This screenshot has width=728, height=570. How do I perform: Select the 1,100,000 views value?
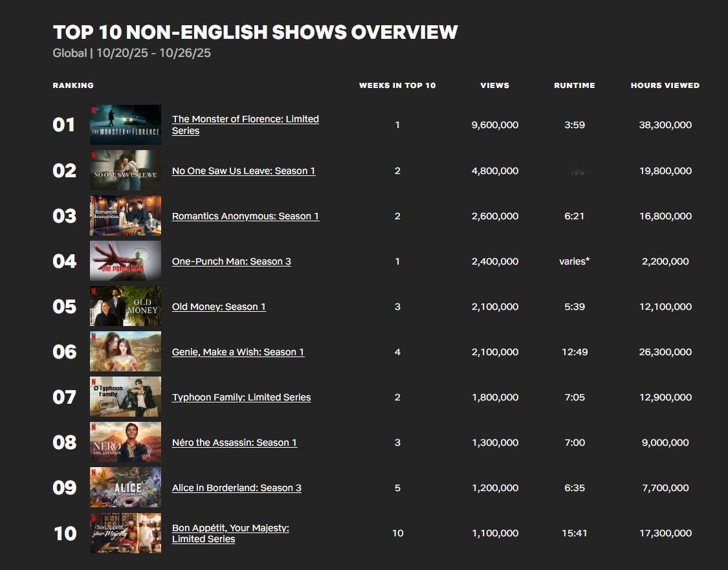click(495, 533)
